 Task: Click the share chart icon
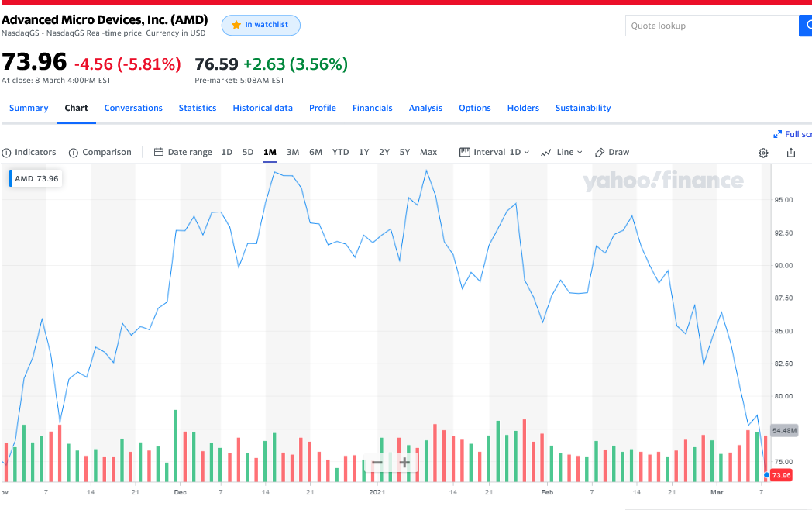(x=791, y=153)
